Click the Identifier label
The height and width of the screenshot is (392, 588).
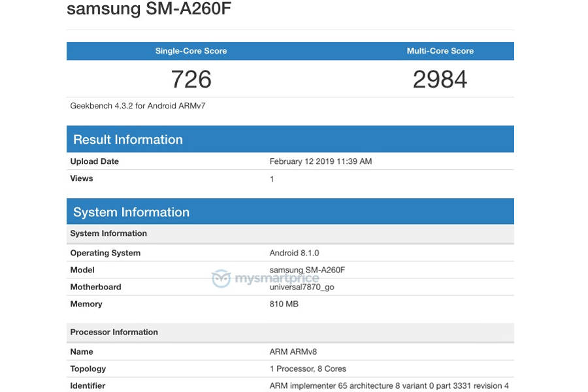click(x=88, y=385)
